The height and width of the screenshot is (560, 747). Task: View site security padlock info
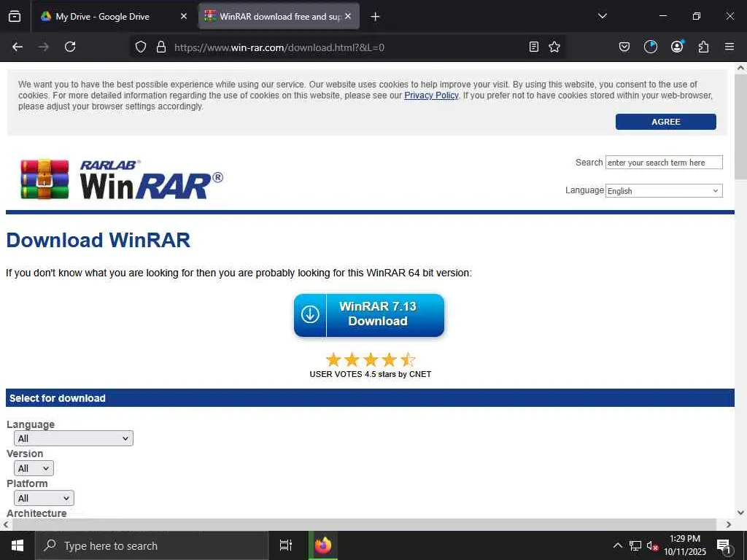[x=161, y=47]
